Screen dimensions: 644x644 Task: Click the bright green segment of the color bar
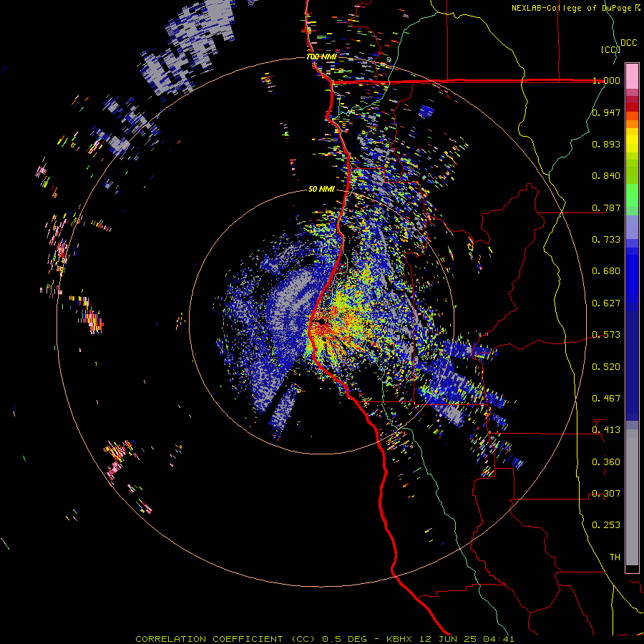coord(632,195)
